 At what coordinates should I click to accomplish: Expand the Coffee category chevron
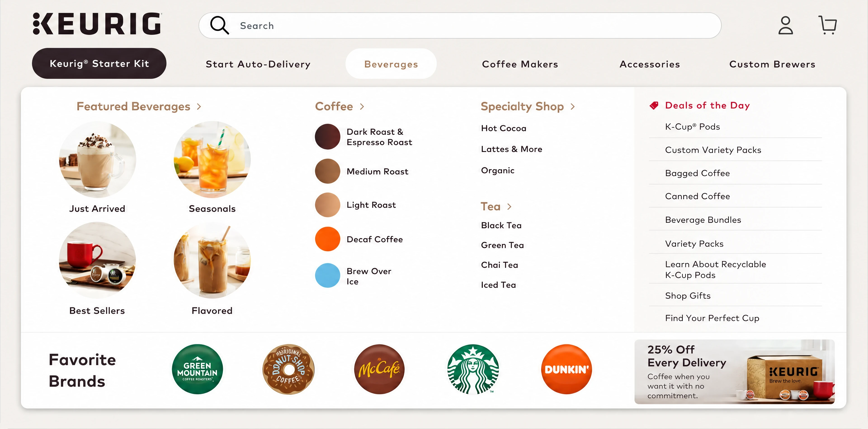tap(362, 107)
